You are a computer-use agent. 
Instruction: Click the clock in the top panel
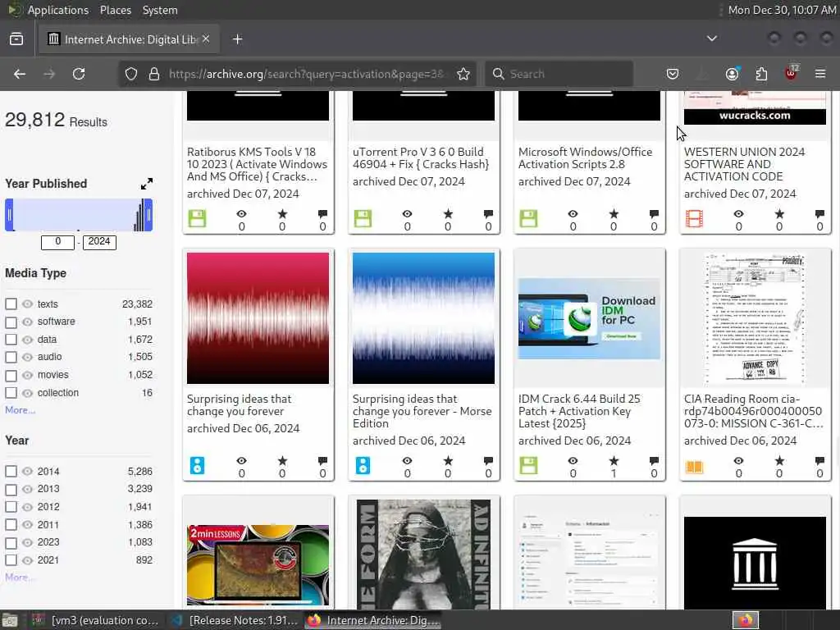(782, 10)
